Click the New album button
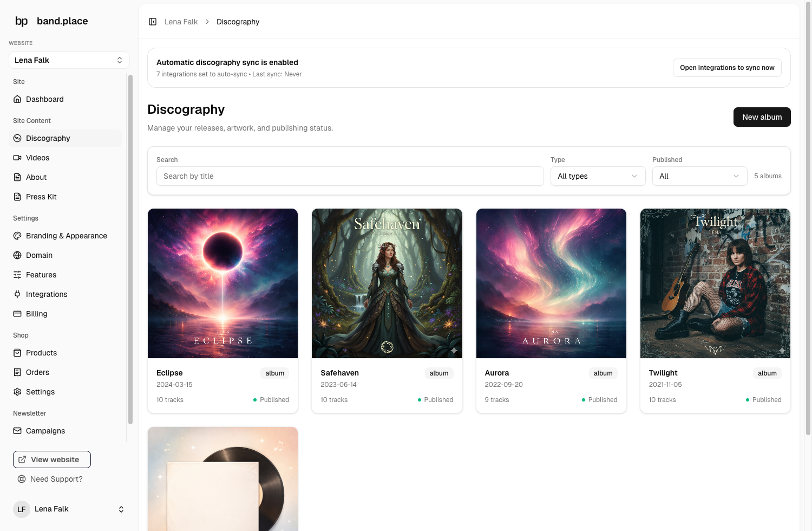The image size is (812, 531). (762, 117)
